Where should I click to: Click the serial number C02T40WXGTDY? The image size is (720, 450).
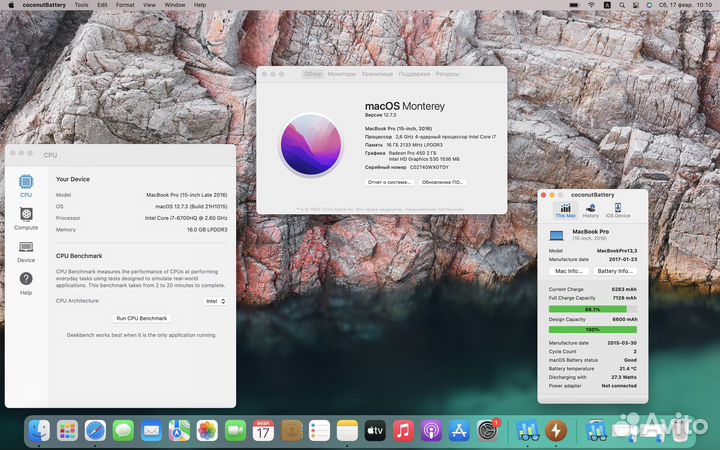pos(429,168)
